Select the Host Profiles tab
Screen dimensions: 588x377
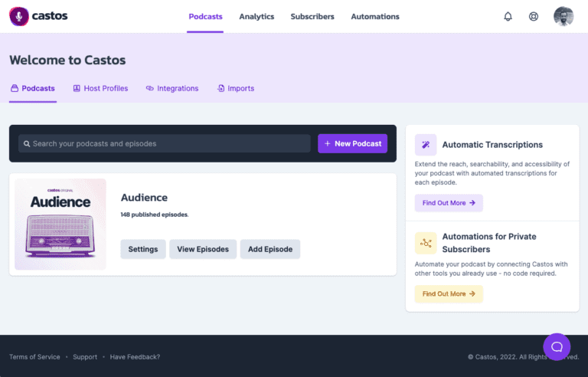point(100,89)
